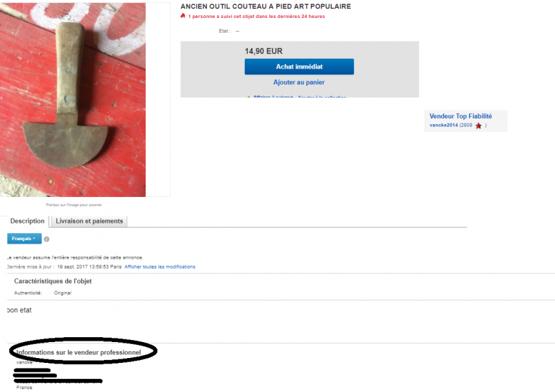Click the red star feedback icon

tap(479, 126)
